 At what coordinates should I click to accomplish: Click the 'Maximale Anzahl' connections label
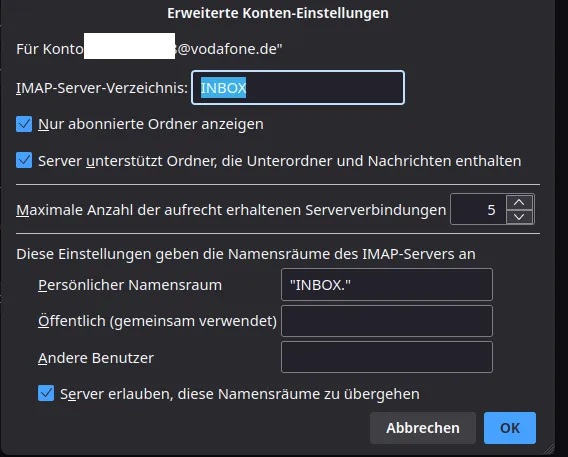pos(231,210)
